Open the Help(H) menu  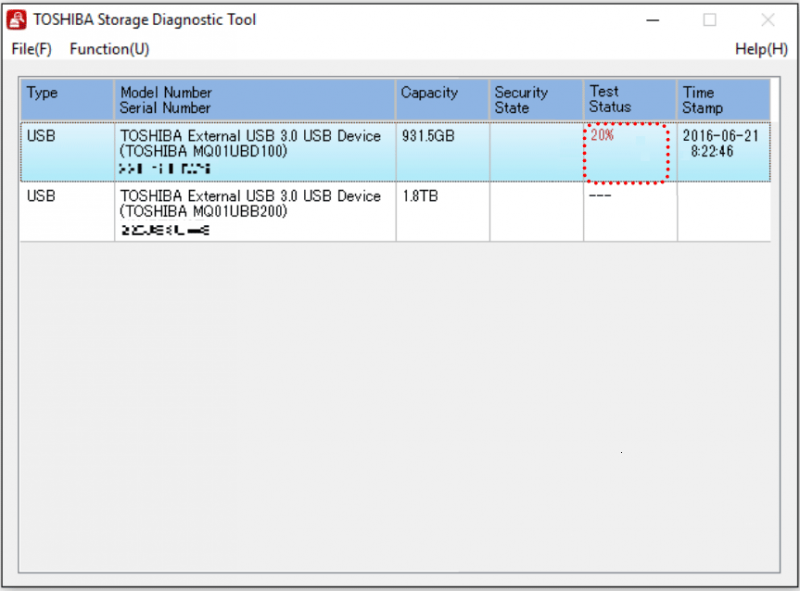pos(761,49)
